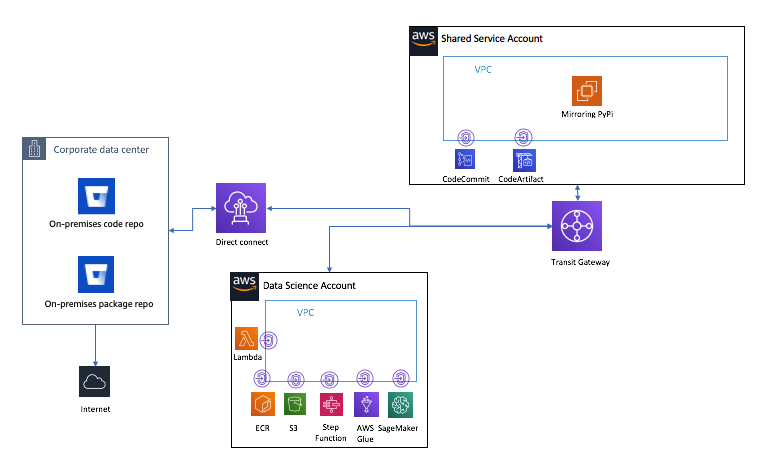Click the AWS logo of Data Science Account

pos(245,286)
